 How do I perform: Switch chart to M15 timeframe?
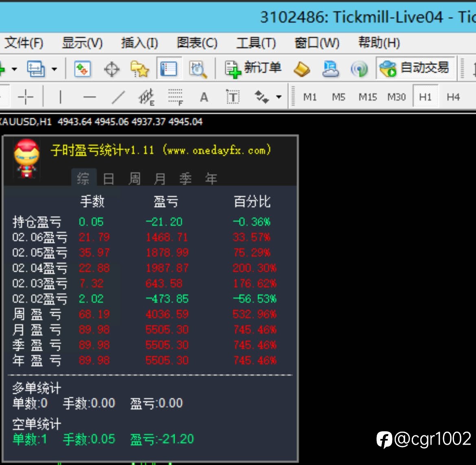coord(368,97)
